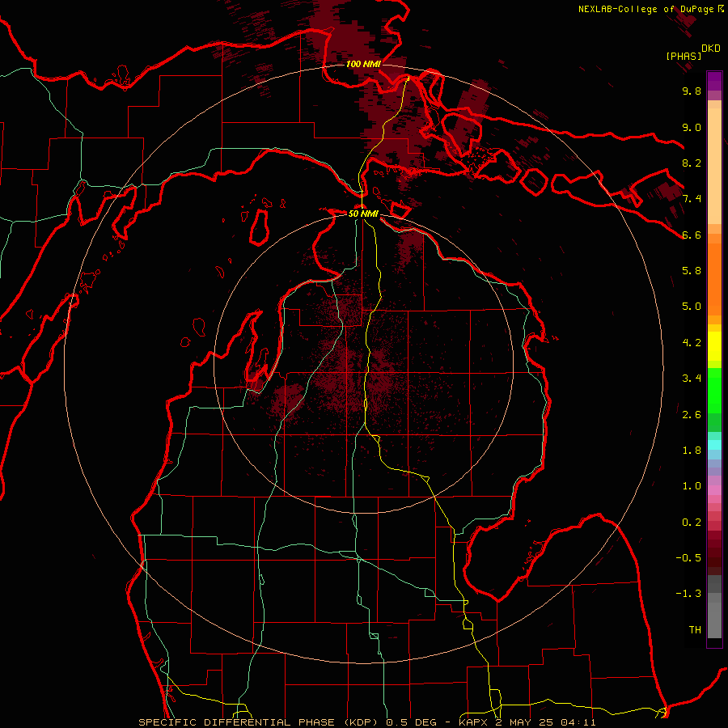The image size is (728, 728).
Task: Click the 9.0 value on color scale
Action: click(x=692, y=127)
